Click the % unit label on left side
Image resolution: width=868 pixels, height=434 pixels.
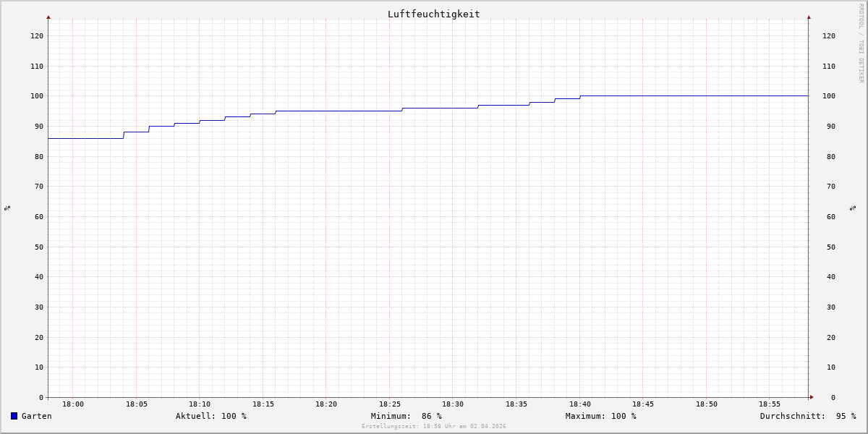click(7, 208)
